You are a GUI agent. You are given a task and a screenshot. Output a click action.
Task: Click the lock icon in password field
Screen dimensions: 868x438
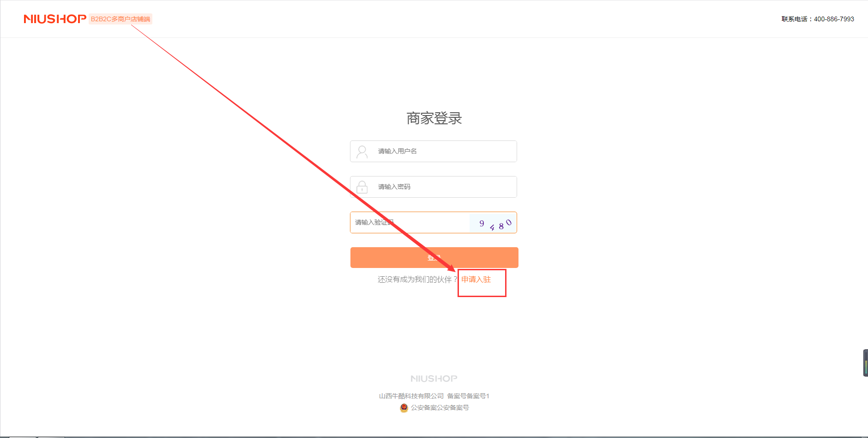(x=362, y=187)
